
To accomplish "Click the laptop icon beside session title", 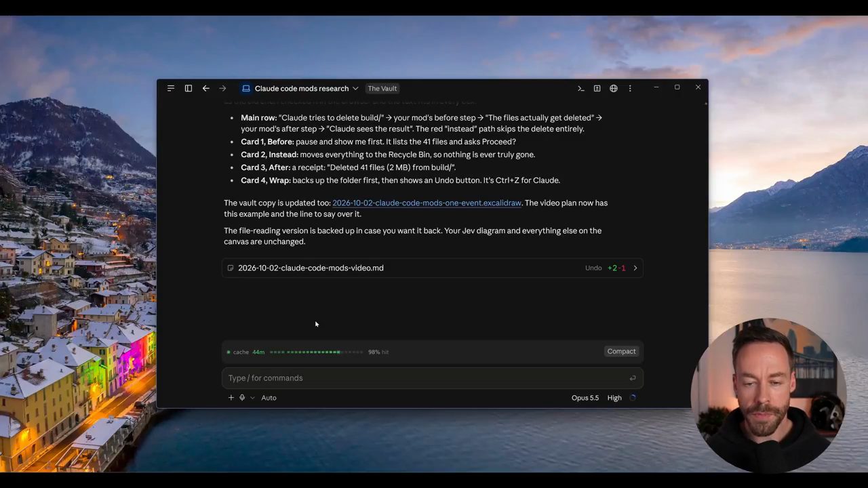I will (x=246, y=88).
